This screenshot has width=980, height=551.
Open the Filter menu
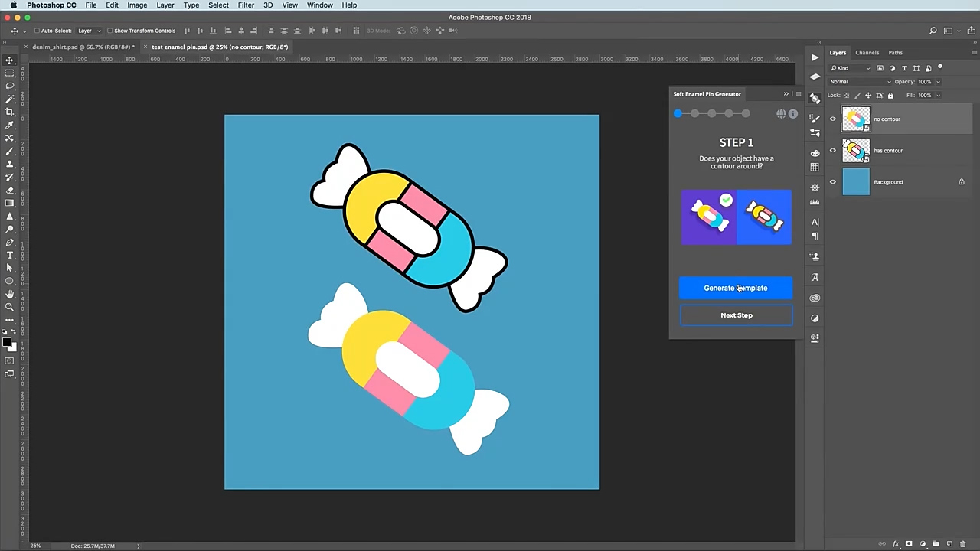[x=246, y=5]
